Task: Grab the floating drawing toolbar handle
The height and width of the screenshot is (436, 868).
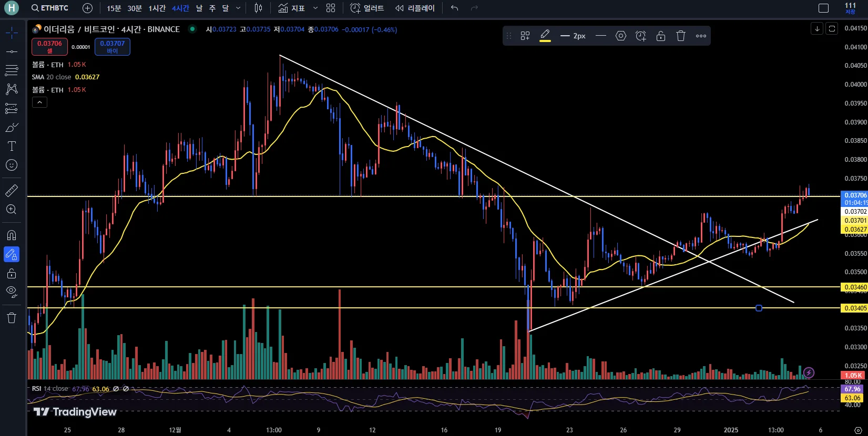Action: [509, 36]
